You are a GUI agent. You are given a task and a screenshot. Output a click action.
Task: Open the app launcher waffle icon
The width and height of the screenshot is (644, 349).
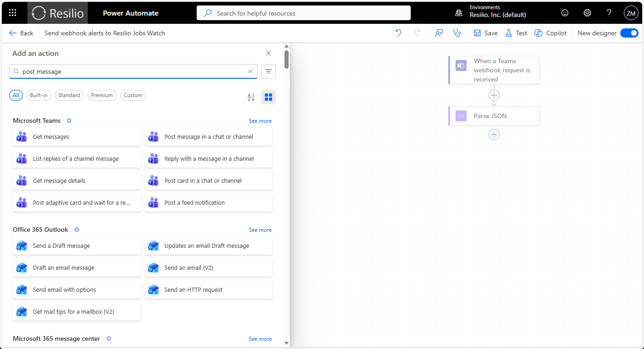(x=13, y=13)
